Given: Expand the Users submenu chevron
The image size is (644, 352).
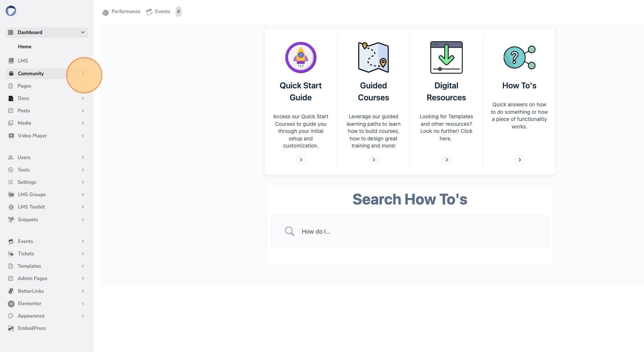Looking at the screenshot, I should [x=83, y=158].
